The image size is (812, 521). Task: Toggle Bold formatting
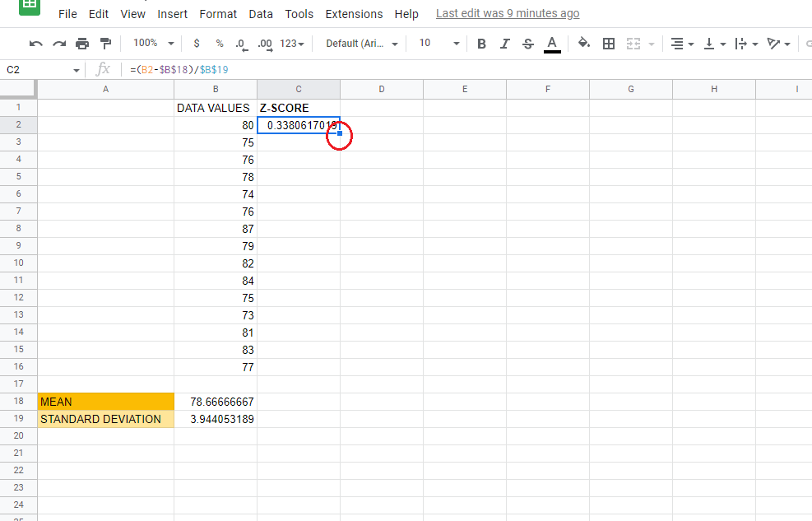coord(481,44)
